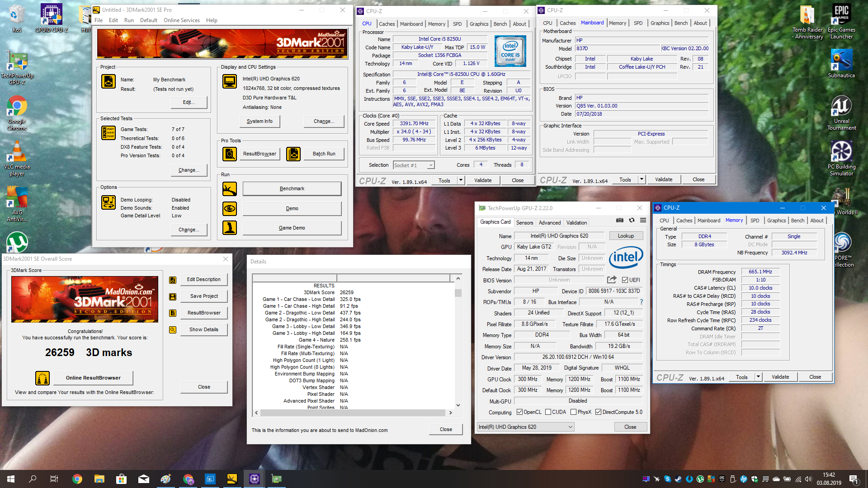The width and height of the screenshot is (868, 488).
Task: Open the Online Services menu in 3DMark2001
Action: pos(182,20)
